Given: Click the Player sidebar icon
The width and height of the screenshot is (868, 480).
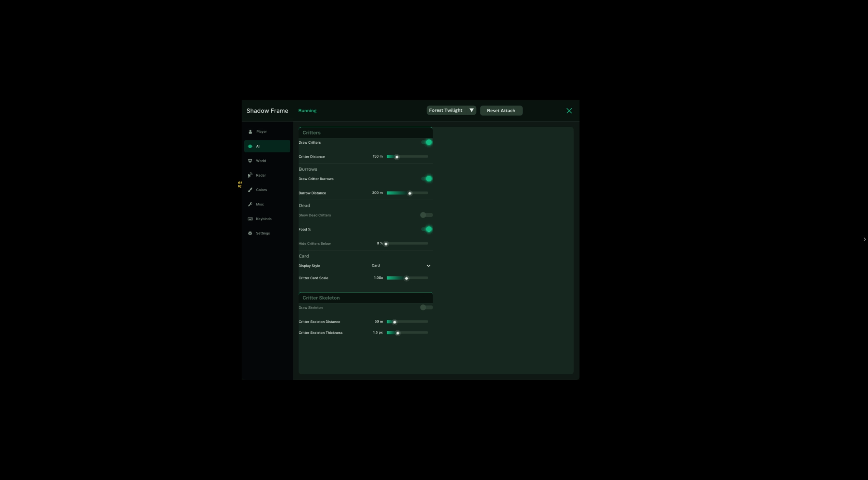Looking at the screenshot, I should 250,132.
